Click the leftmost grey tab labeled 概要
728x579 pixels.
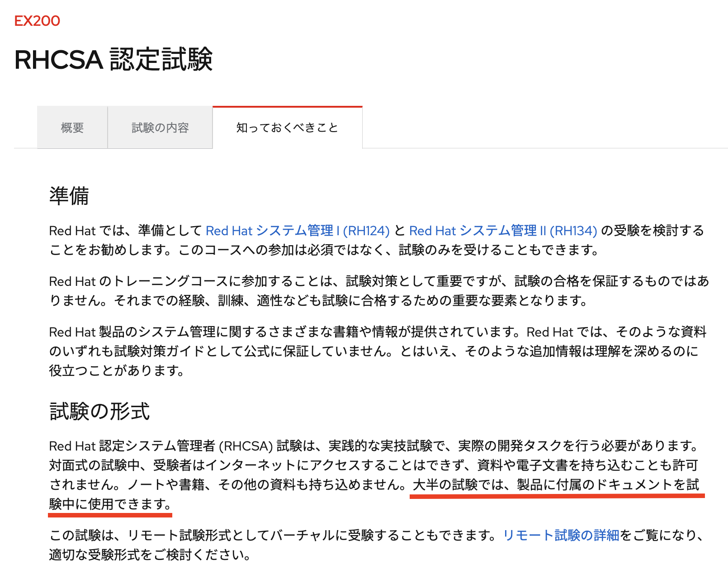click(71, 127)
